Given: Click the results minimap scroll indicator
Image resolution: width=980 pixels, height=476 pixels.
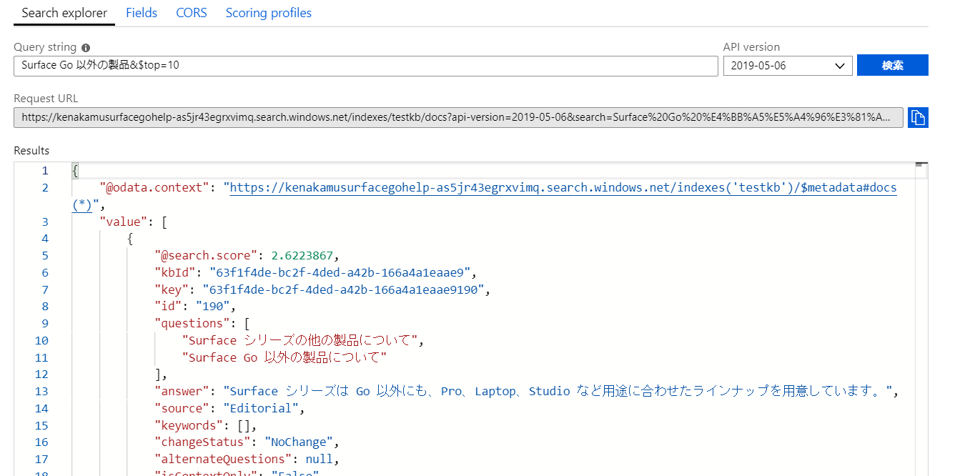Looking at the screenshot, I should coord(921,164).
